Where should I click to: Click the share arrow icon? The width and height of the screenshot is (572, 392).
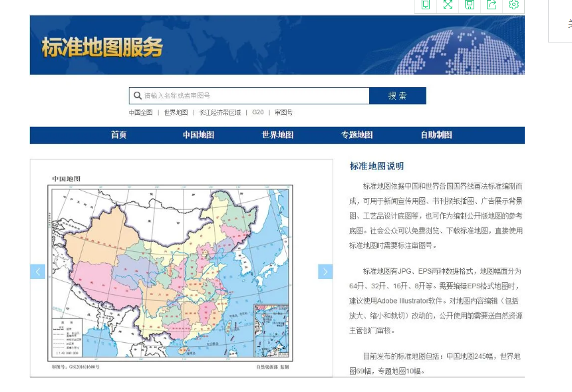click(x=492, y=5)
